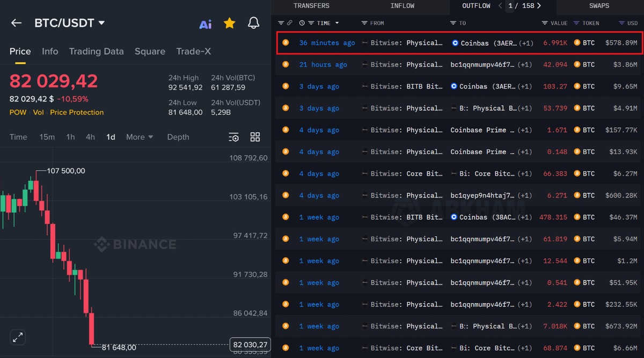Open the TOKEN column filter icon

coord(576,23)
